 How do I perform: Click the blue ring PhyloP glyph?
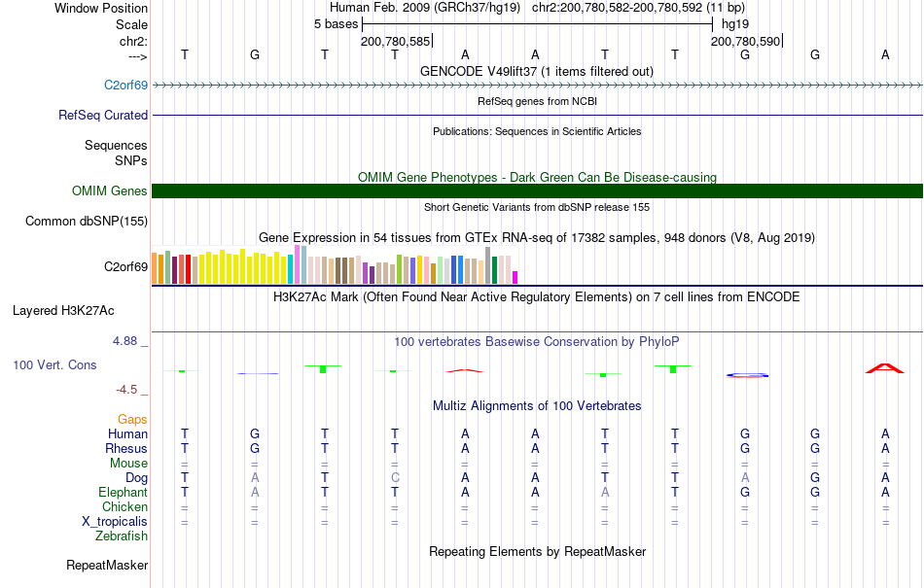747,375
